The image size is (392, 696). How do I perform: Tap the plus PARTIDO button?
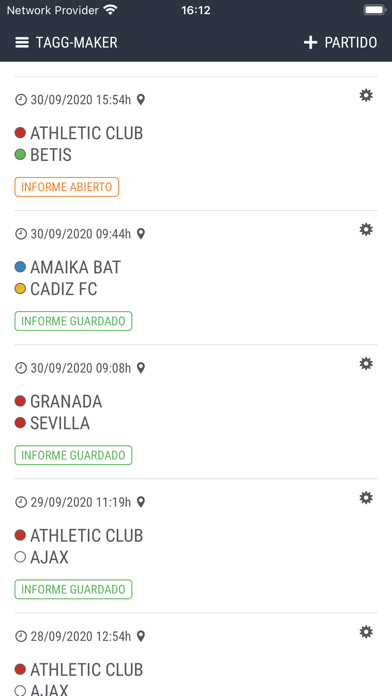coord(340,43)
